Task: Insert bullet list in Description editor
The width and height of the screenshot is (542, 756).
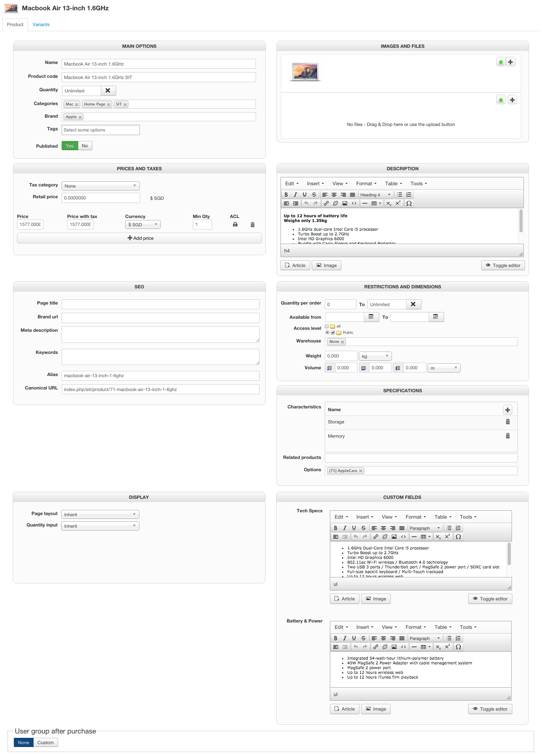Action: [x=399, y=195]
